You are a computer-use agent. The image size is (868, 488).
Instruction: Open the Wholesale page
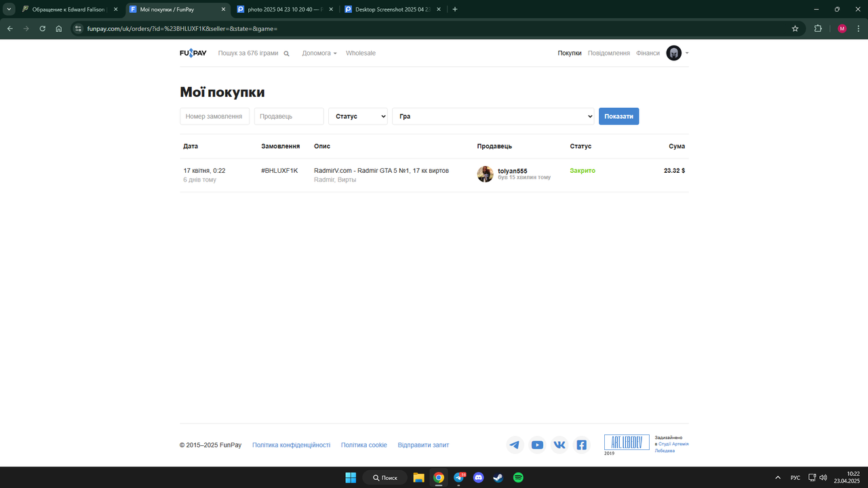click(361, 53)
